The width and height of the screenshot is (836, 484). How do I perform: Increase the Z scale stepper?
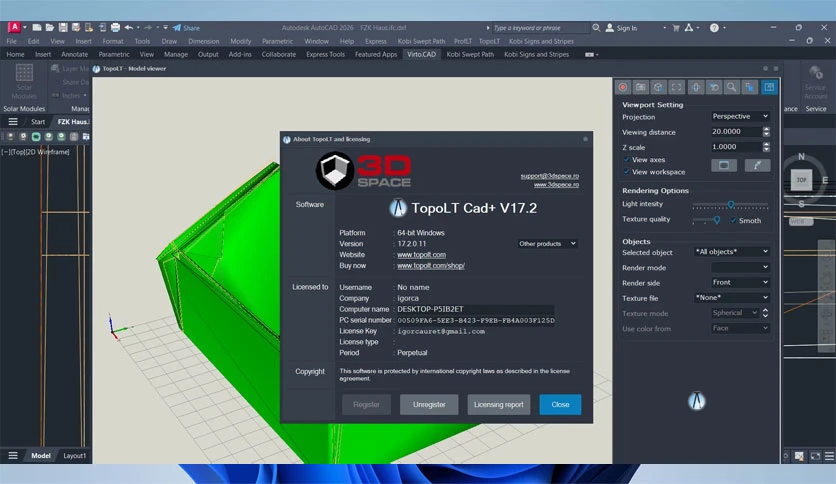pyautogui.click(x=766, y=143)
